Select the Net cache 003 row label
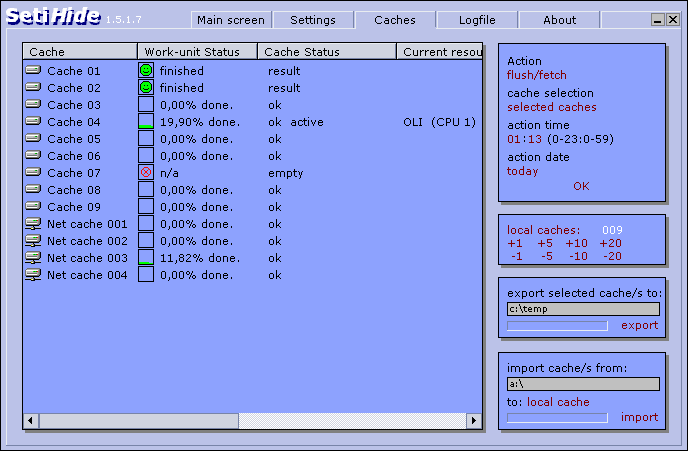The image size is (688, 451). coord(87,258)
